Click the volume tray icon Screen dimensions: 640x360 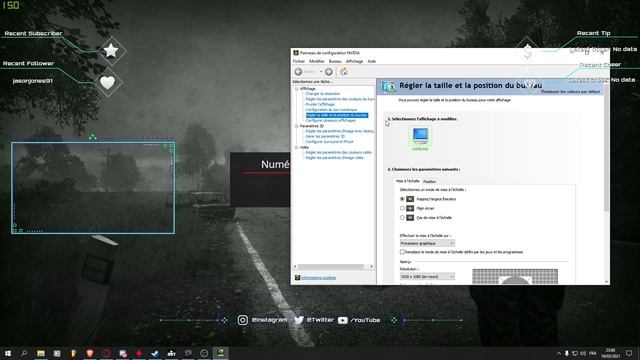(x=583, y=353)
